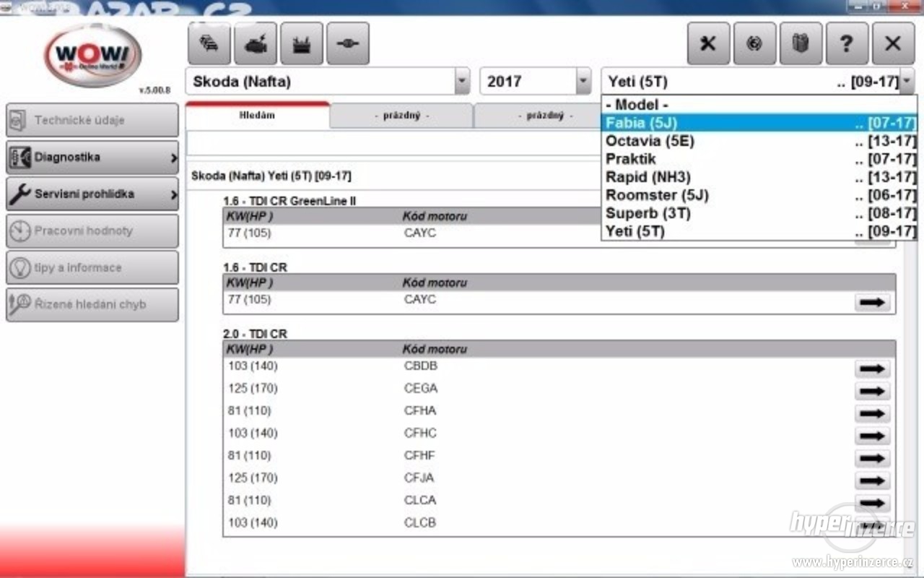
Task: Switch to the Hledám tab
Action: click(257, 116)
